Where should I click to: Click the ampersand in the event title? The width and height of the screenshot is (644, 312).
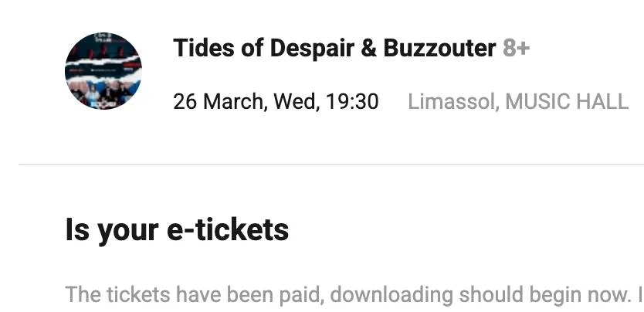(x=369, y=49)
